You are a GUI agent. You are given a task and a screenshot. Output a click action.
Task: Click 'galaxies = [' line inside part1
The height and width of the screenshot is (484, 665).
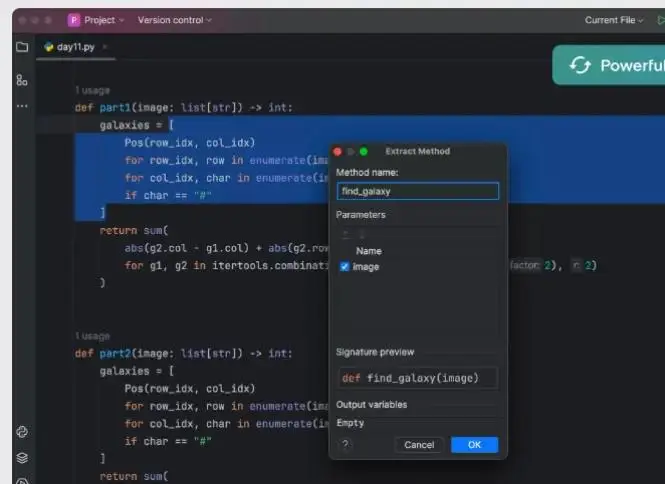click(137, 125)
